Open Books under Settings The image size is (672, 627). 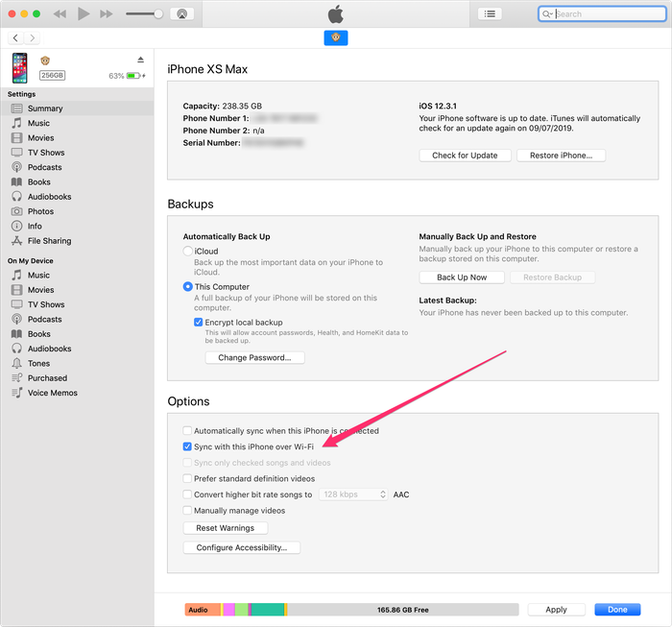(x=77, y=182)
